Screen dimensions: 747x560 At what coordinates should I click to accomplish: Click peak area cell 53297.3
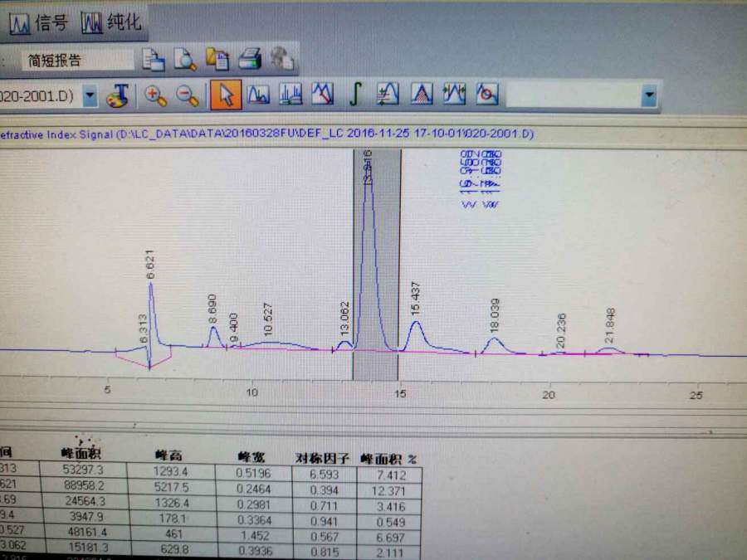point(83,470)
